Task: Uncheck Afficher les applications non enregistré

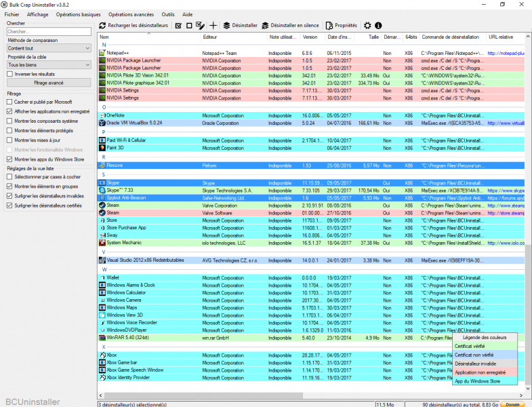Action: 9,111
